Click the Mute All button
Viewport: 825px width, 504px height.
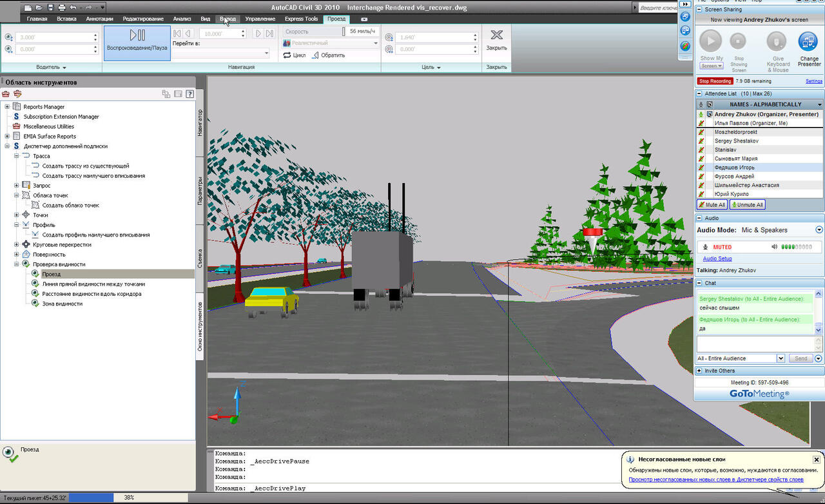(x=712, y=205)
